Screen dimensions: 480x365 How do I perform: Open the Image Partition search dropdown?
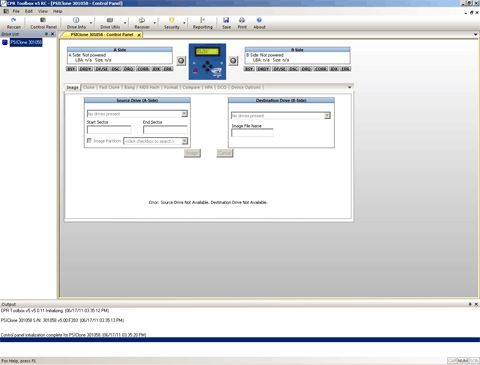pyautogui.click(x=184, y=141)
